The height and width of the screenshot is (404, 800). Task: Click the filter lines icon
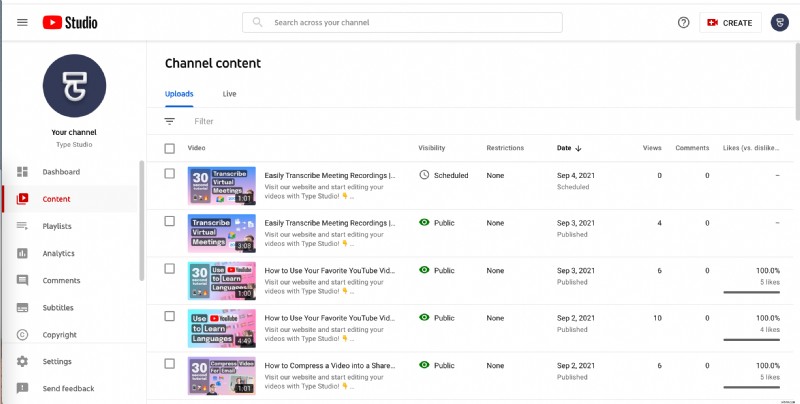[169, 121]
